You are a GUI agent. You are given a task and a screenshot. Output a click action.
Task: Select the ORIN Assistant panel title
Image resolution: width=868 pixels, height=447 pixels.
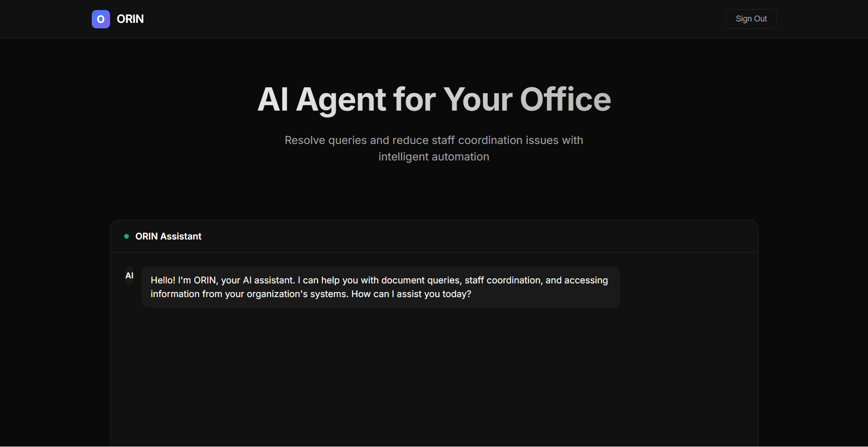168,236
